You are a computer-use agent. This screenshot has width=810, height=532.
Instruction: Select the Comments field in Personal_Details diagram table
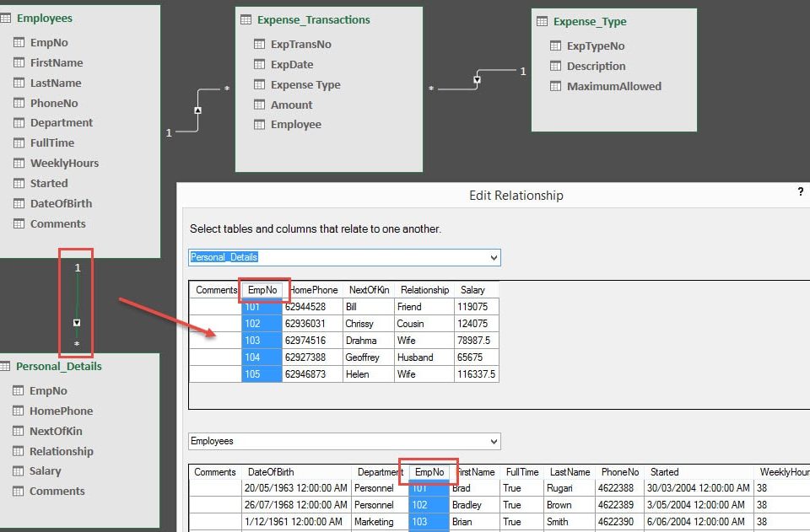tap(57, 492)
